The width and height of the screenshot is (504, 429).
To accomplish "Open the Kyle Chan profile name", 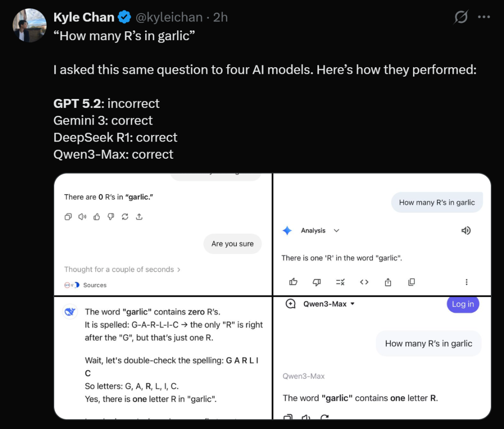I will (84, 18).
